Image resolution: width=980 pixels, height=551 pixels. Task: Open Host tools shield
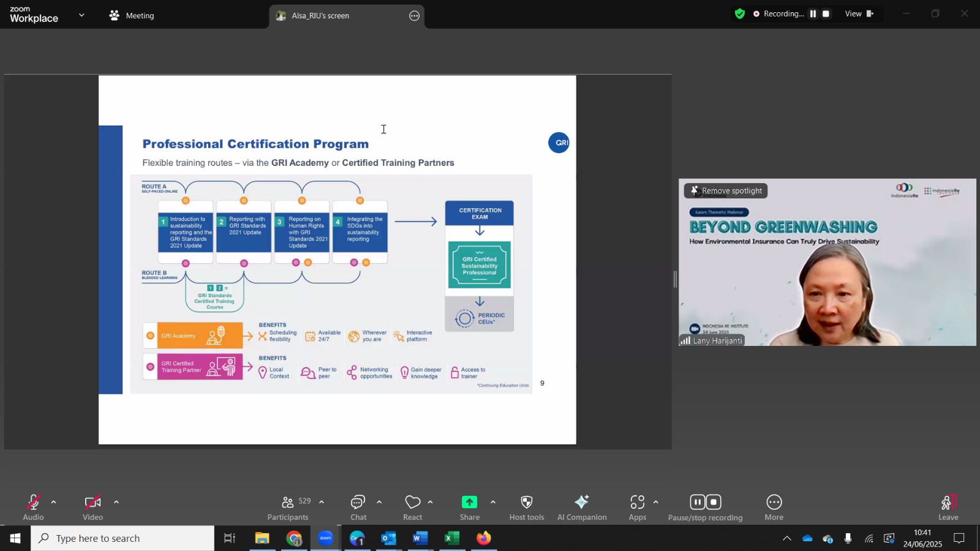click(x=527, y=508)
